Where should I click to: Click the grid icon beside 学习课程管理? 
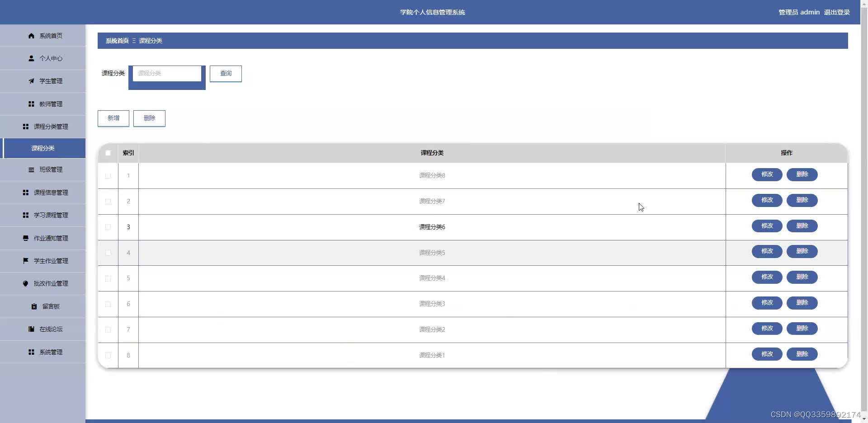click(x=26, y=215)
